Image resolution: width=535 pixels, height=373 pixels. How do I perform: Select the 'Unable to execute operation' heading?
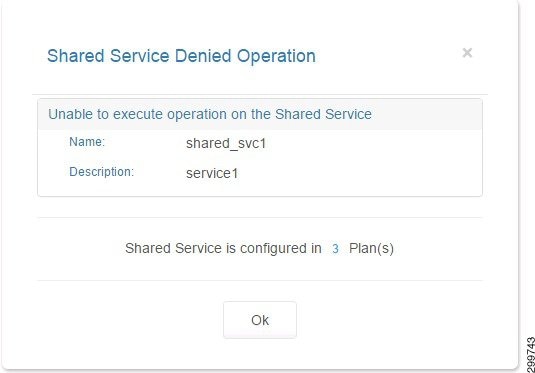[210, 114]
